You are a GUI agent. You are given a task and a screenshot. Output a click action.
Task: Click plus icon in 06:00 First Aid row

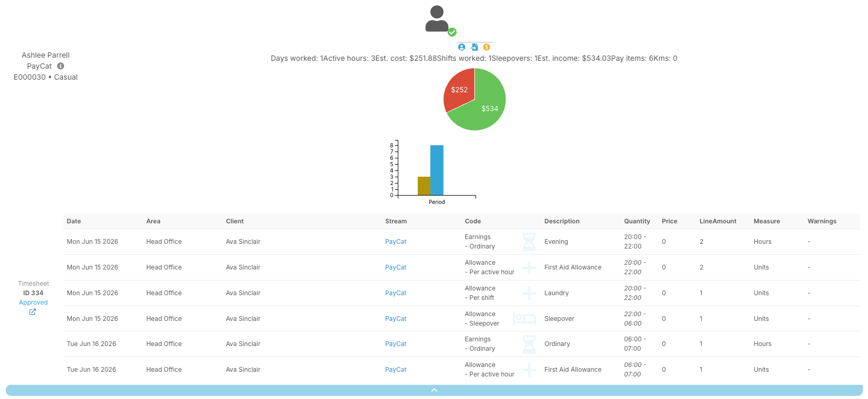point(529,370)
